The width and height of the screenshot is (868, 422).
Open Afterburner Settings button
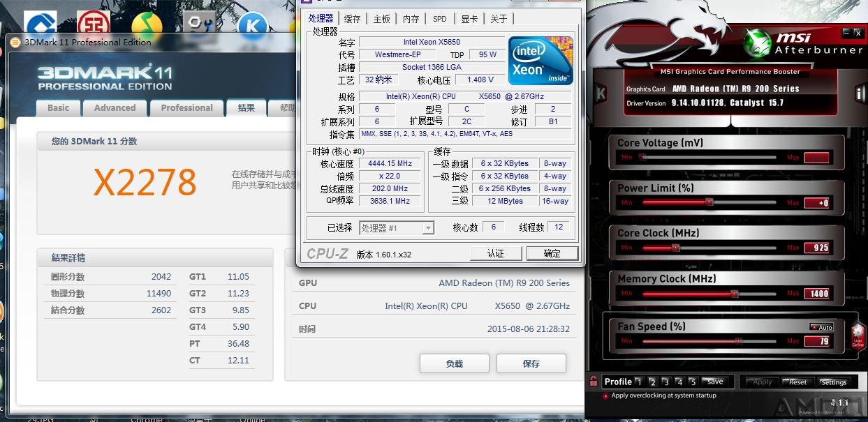(x=834, y=382)
